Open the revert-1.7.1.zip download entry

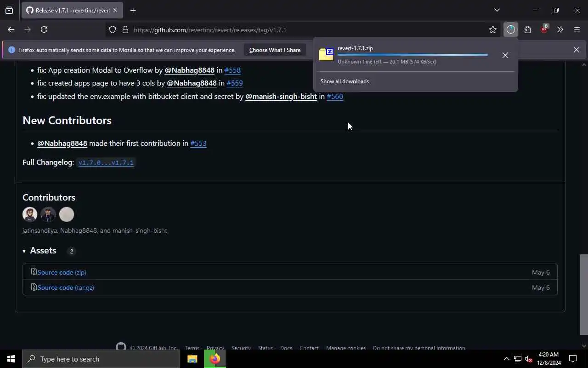click(404, 55)
